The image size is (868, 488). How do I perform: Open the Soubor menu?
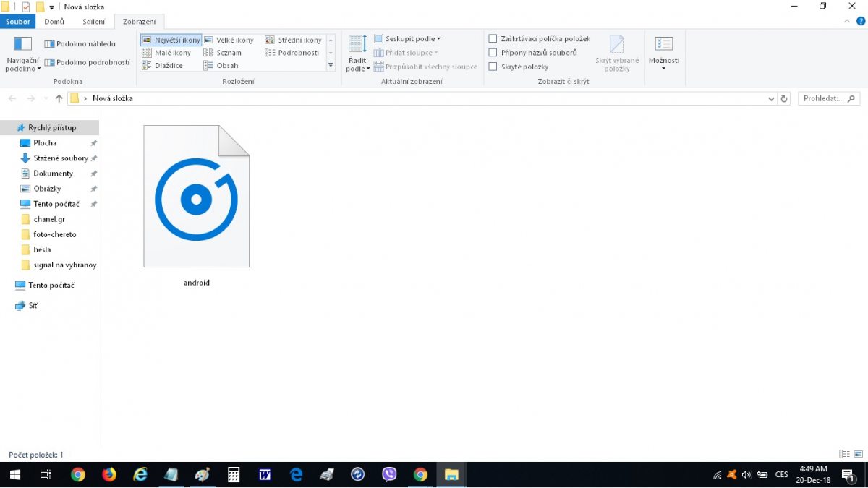[x=18, y=22]
